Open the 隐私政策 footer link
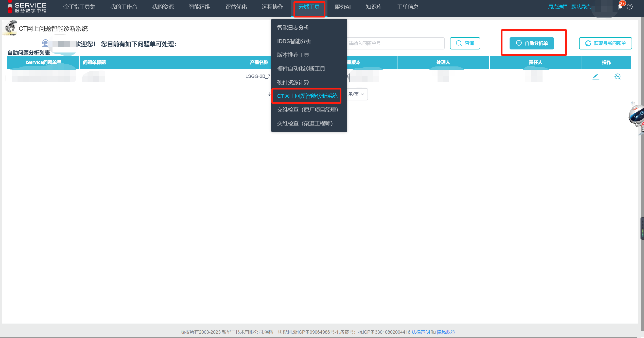The image size is (644, 338). 446,332
